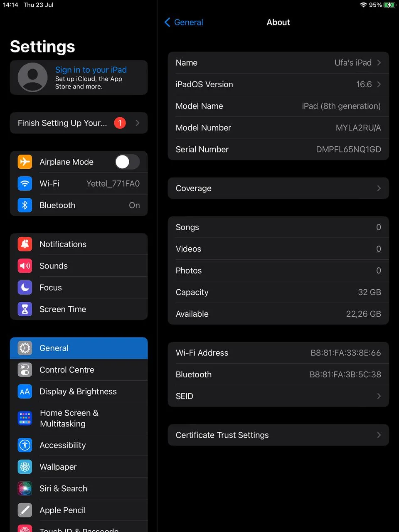Open Home Screen & Multitasking settings

(79, 418)
